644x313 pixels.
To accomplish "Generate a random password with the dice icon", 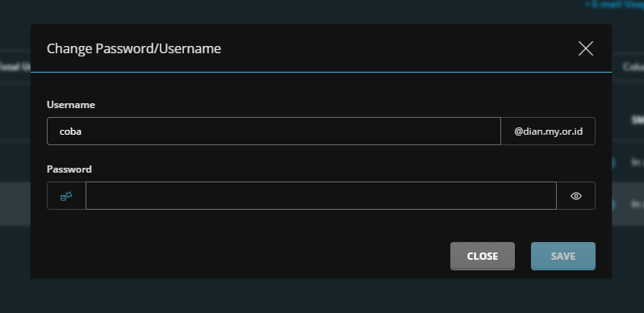I will (x=66, y=196).
